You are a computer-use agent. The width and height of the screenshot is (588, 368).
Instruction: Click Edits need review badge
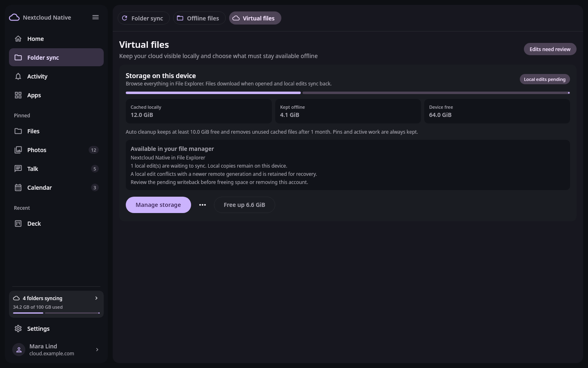tap(550, 49)
